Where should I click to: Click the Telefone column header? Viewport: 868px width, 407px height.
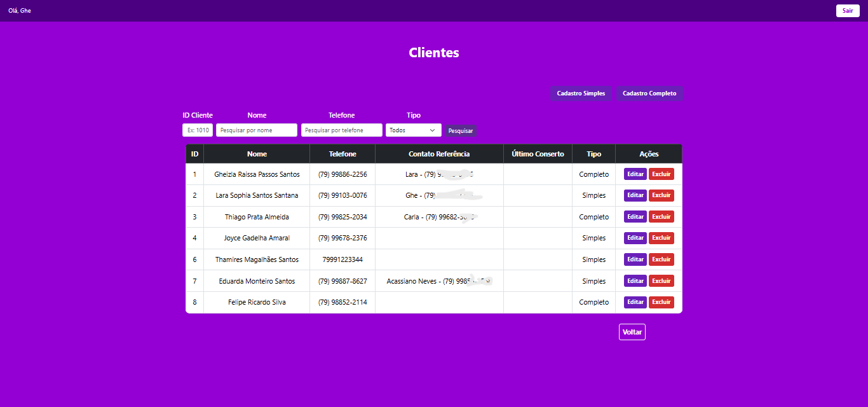pos(342,154)
